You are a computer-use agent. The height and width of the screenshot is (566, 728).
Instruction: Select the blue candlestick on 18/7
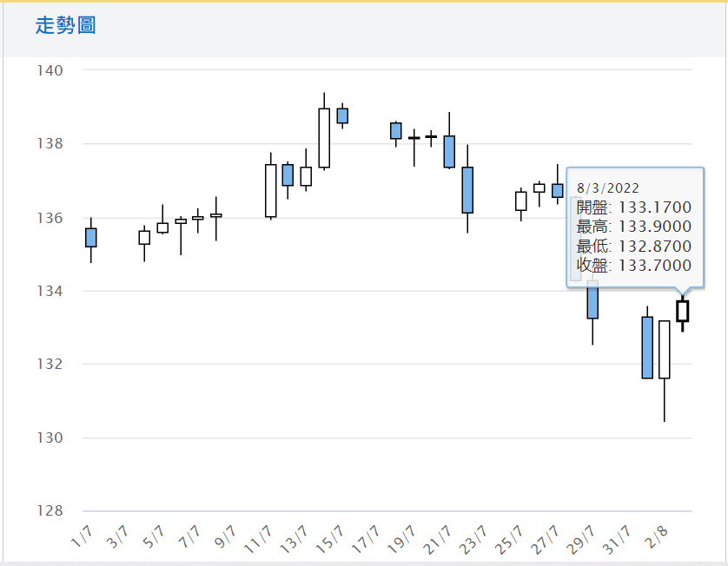tap(395, 130)
